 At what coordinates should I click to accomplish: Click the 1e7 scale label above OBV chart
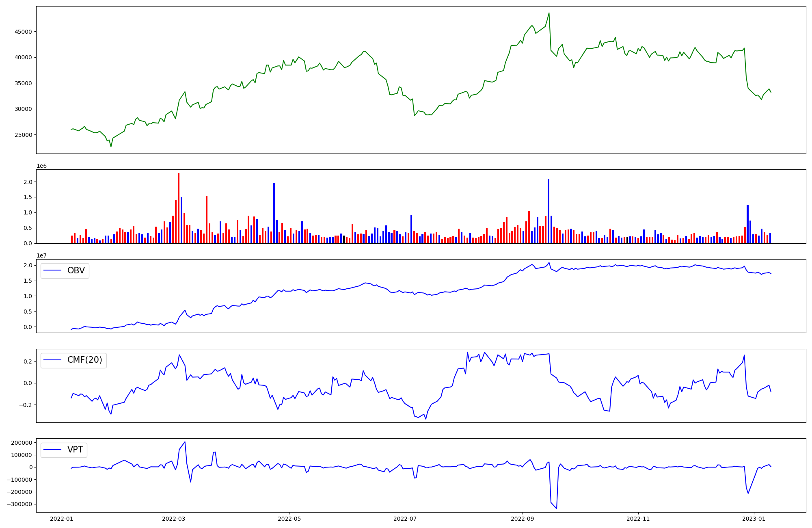(x=41, y=255)
